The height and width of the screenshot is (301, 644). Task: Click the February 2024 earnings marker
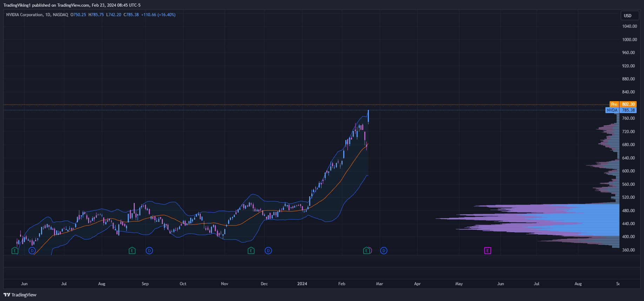(366, 251)
